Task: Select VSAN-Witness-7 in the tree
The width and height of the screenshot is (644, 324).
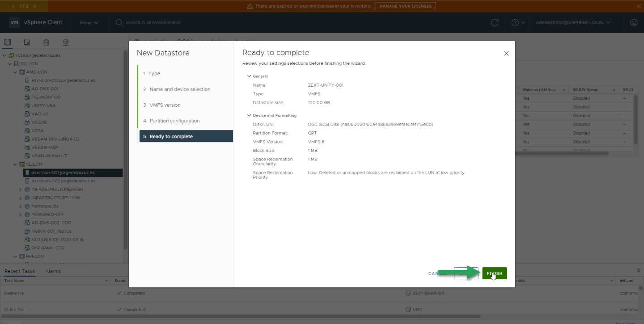Action: click(49, 156)
